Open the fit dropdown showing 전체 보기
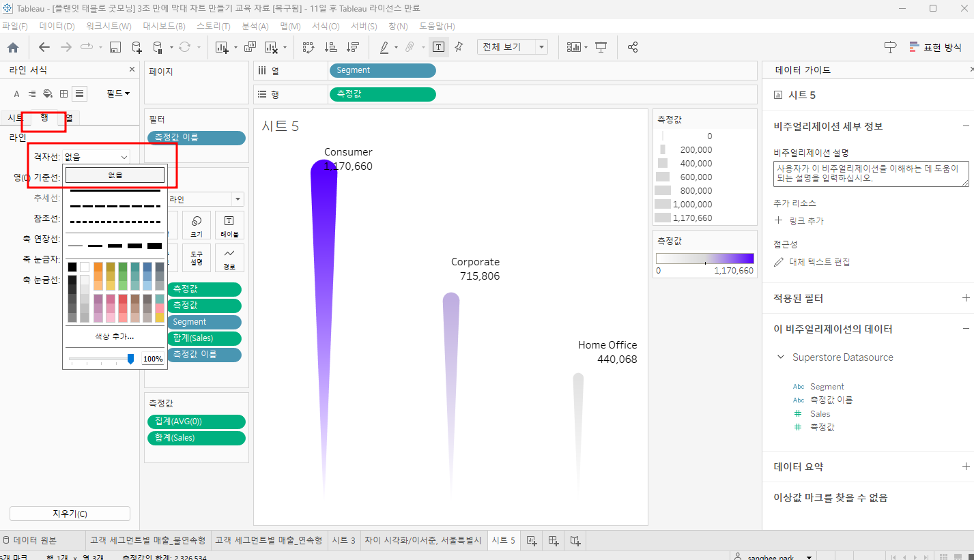This screenshot has width=974, height=560. 513,47
